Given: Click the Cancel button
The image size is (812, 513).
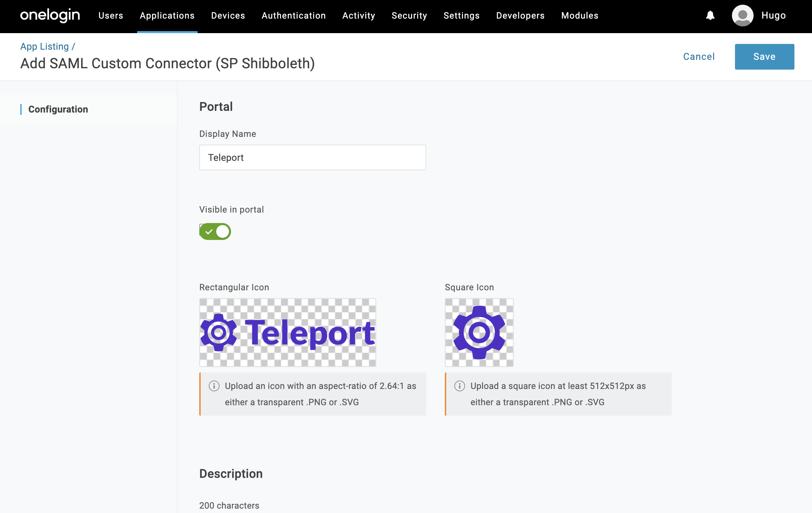Looking at the screenshot, I should click(x=699, y=57).
